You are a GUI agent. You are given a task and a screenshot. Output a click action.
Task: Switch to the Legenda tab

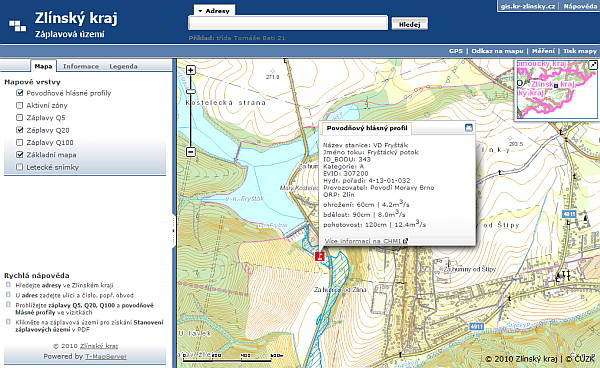tap(123, 66)
